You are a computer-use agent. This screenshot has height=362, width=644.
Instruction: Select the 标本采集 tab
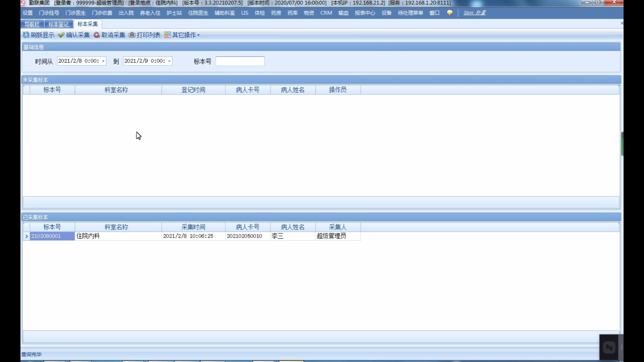point(88,24)
